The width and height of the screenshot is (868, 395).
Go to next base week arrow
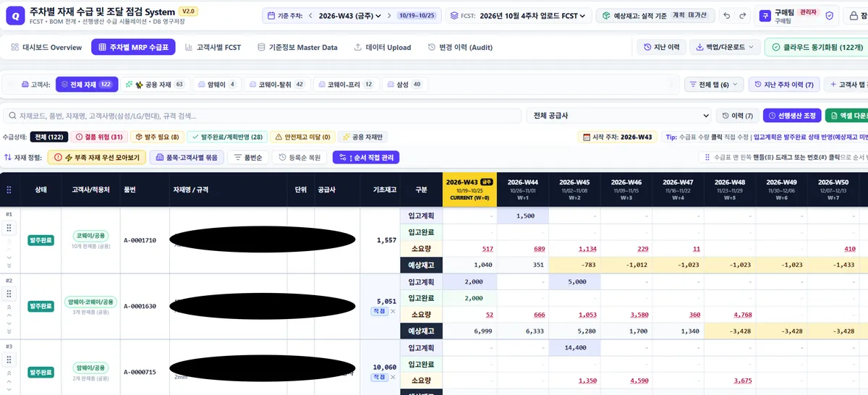click(388, 16)
